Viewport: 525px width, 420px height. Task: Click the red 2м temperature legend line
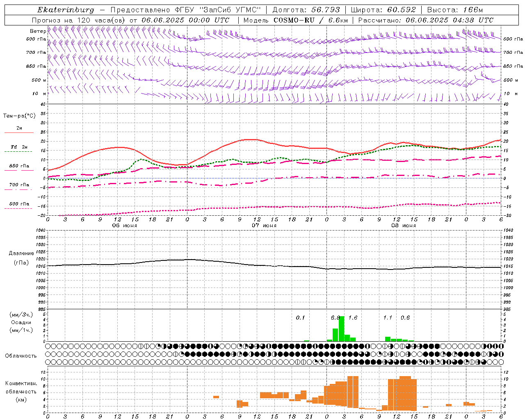[x=19, y=133]
